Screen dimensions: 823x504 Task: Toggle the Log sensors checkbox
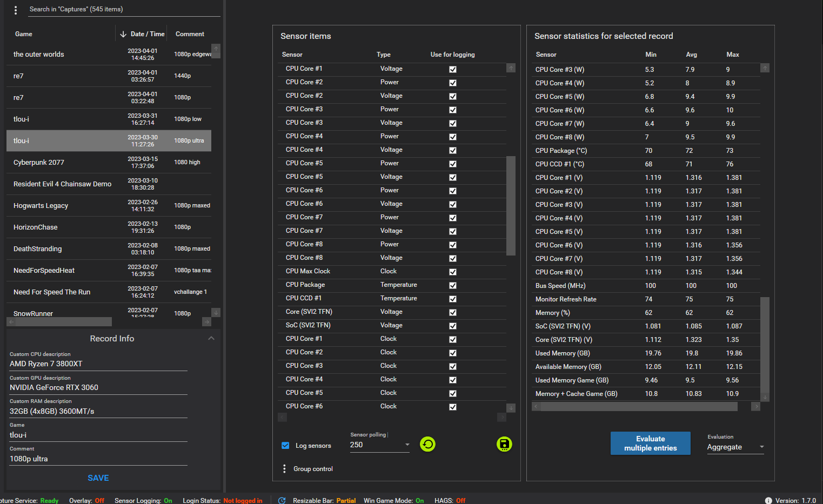[285, 446]
